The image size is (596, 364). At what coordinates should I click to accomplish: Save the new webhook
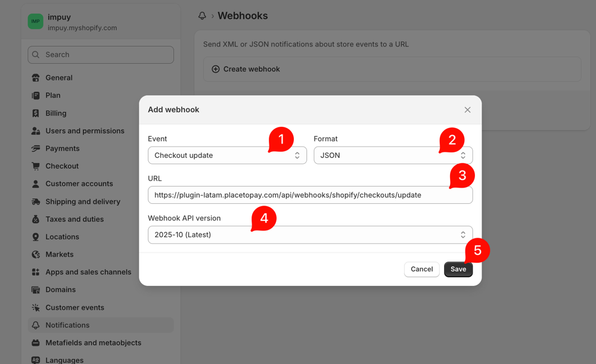pos(458,269)
